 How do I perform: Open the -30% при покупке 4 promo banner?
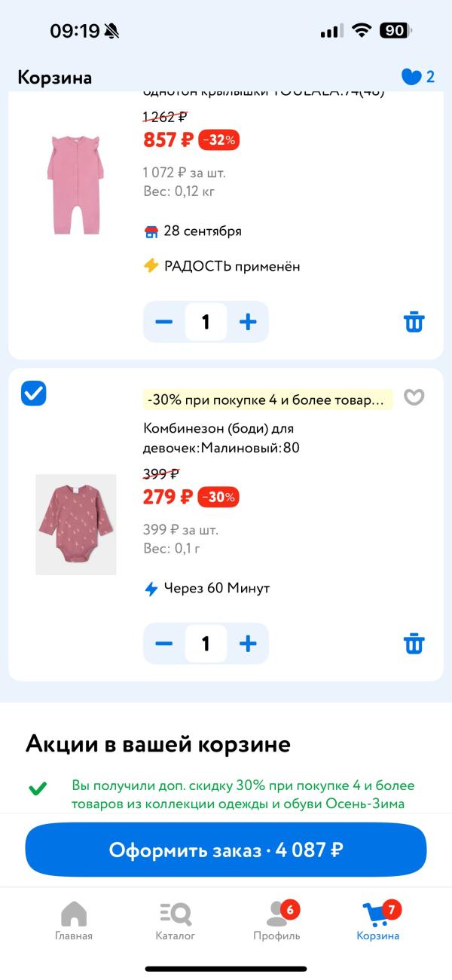[267, 400]
